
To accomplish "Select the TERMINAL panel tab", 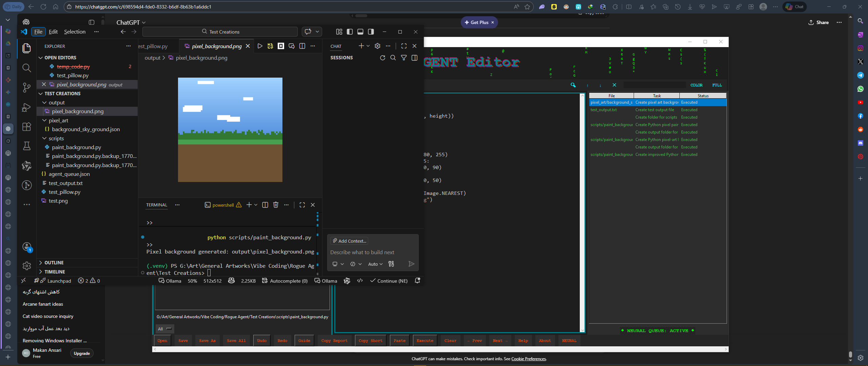I will [x=156, y=205].
